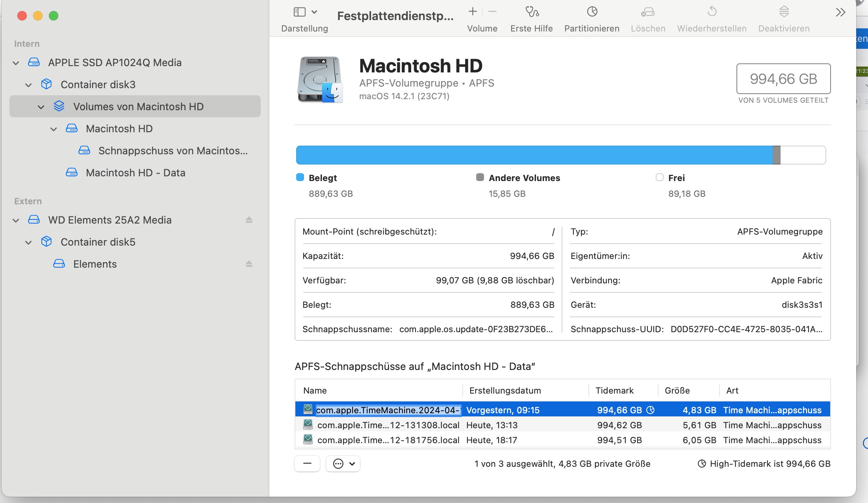
Task: Select snapshot created Heute, 18:17
Action: (491, 440)
